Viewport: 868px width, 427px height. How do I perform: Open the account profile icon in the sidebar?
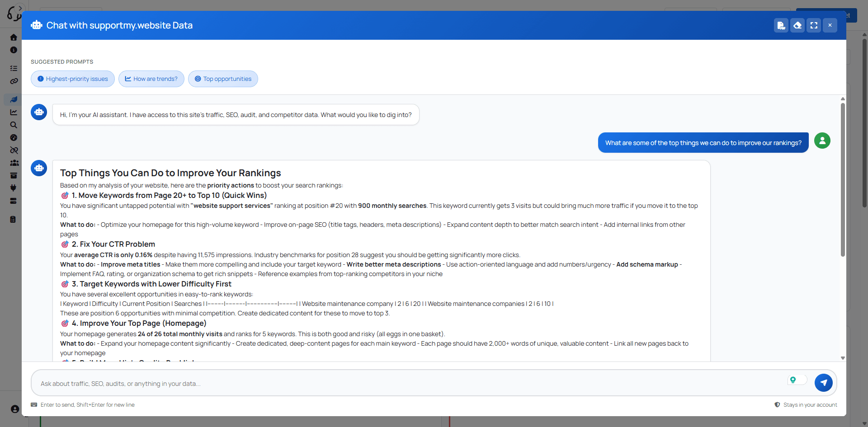tap(15, 409)
